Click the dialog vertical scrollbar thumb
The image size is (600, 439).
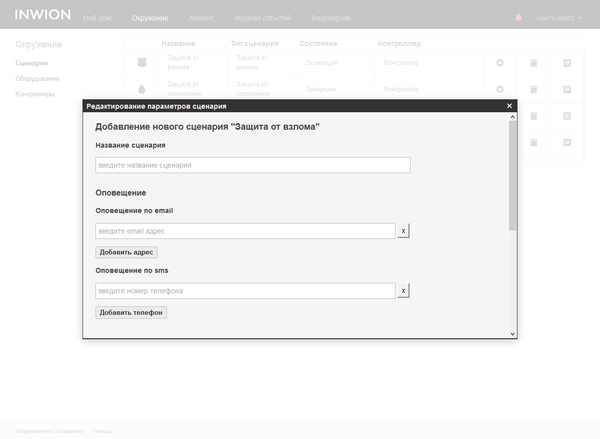click(513, 176)
